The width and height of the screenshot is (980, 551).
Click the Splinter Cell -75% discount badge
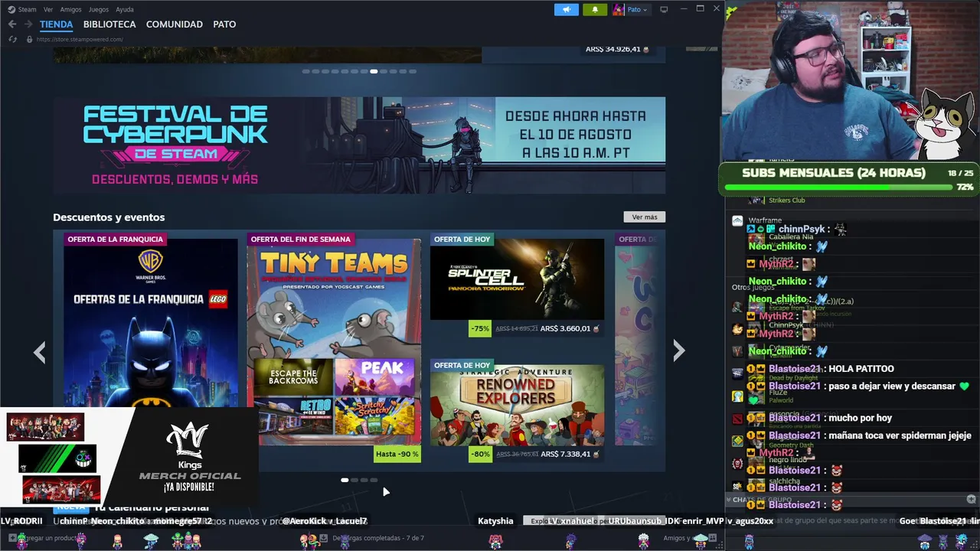480,328
